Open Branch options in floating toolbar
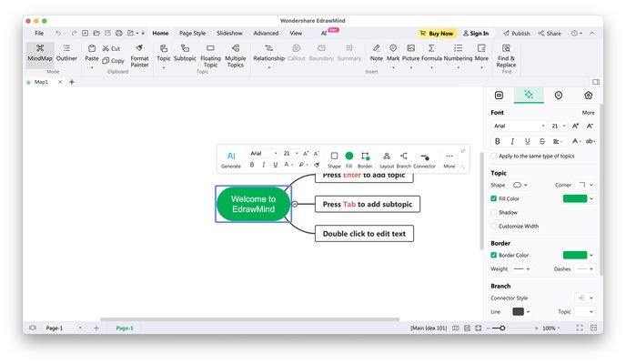 tap(404, 159)
